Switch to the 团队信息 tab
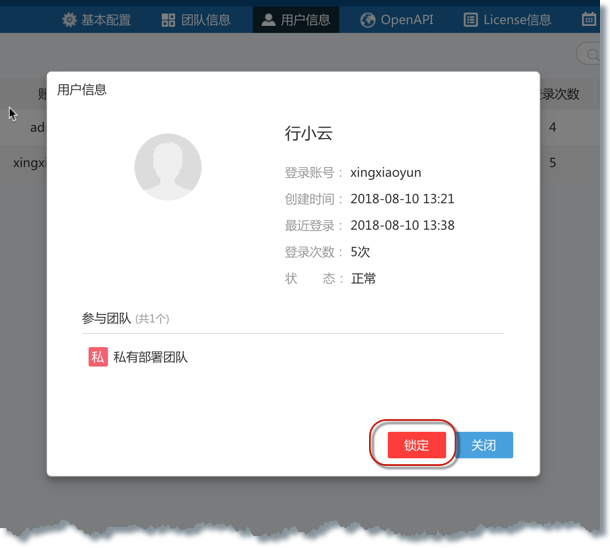 click(x=205, y=20)
